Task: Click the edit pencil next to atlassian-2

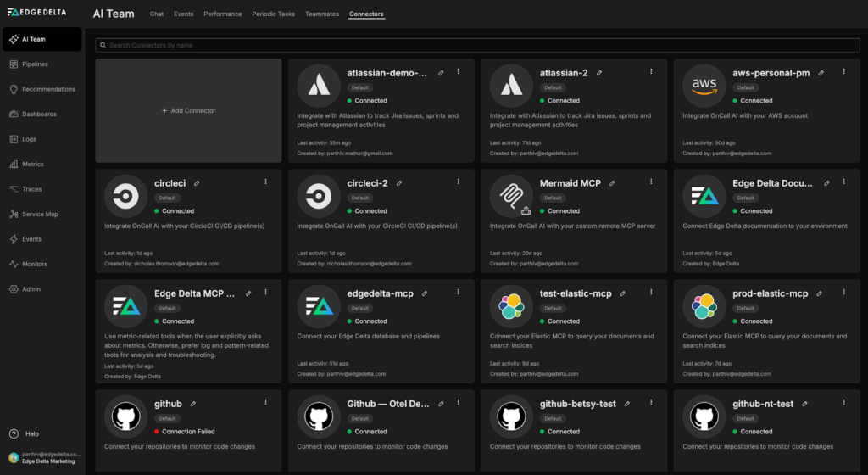Action: point(599,73)
